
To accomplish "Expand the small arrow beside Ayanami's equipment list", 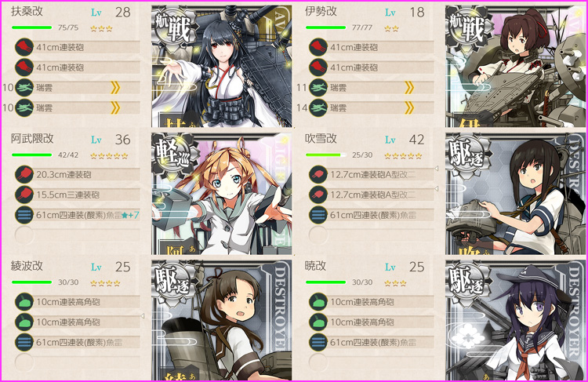I will click(x=143, y=316).
